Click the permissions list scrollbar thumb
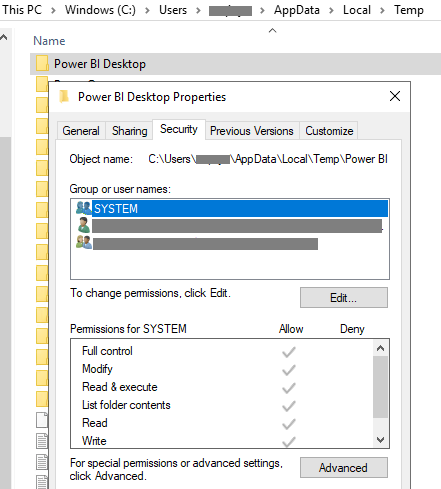The width and height of the screenshot is (441, 489). tap(380, 387)
